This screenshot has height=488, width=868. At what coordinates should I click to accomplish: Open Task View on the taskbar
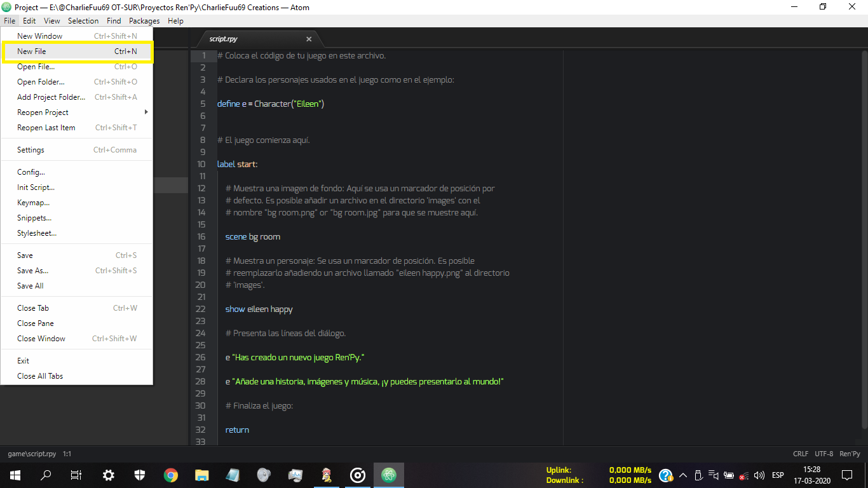point(76,475)
